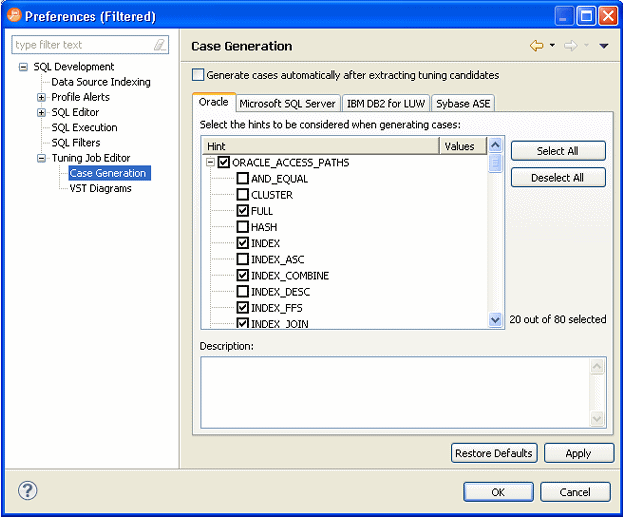Image resolution: width=623 pixels, height=517 pixels.
Task: Click the Select All button
Action: 558,151
